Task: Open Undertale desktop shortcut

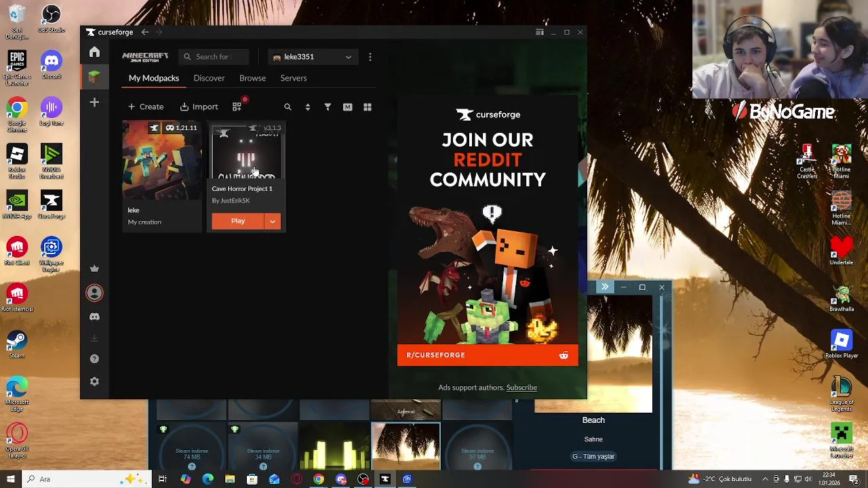Action: (x=842, y=251)
